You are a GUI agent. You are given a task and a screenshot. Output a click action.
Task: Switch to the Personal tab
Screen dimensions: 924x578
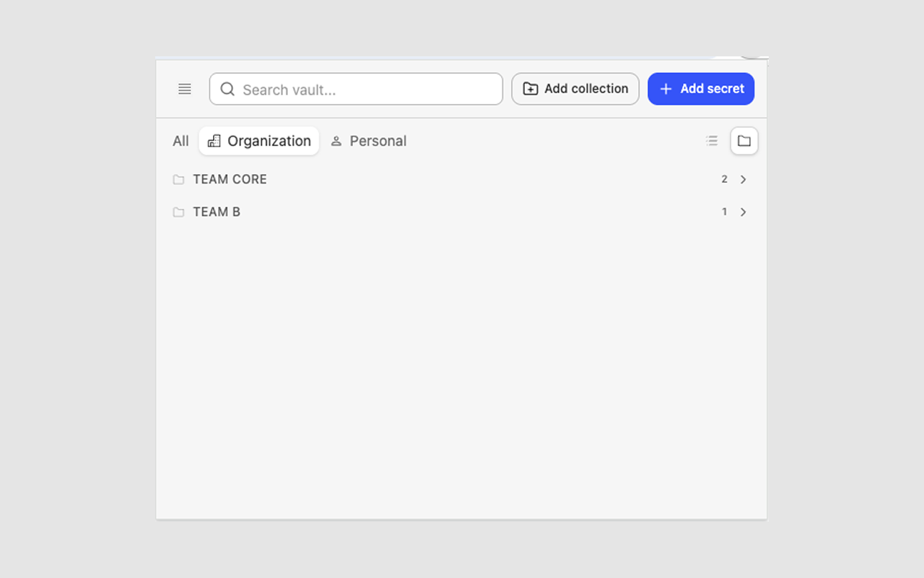point(368,141)
